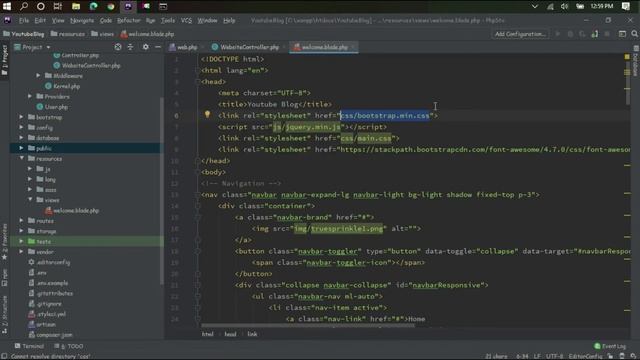
Task: Select .gitignore in the project tree
Action: pyautogui.click(x=45, y=304)
